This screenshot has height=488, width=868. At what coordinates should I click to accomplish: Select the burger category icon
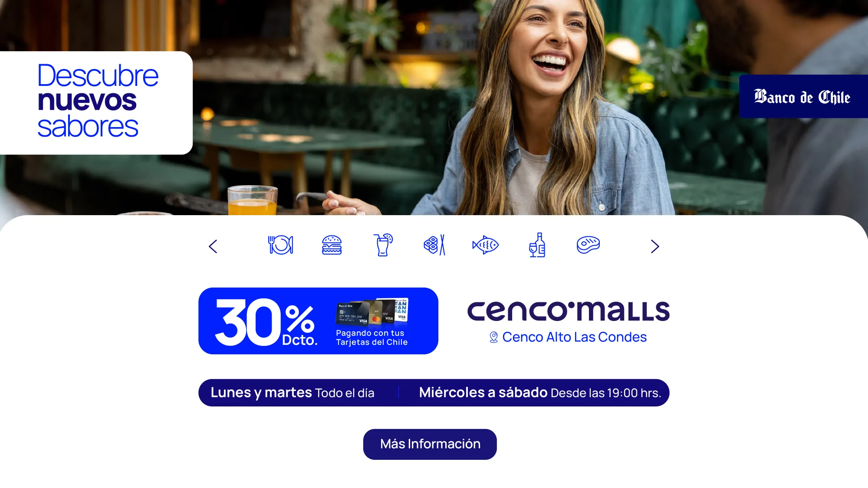coord(332,245)
